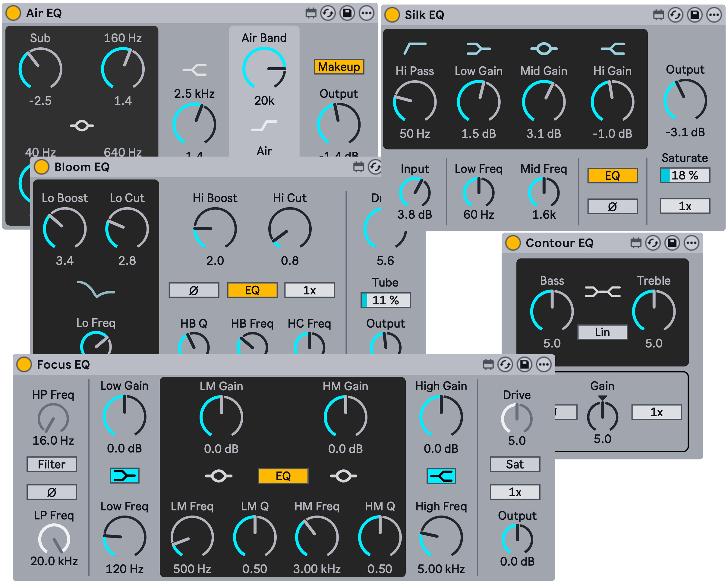728x584 pixels.
Task: Toggle EQ button in Focus EQ
Action: pyautogui.click(x=283, y=476)
